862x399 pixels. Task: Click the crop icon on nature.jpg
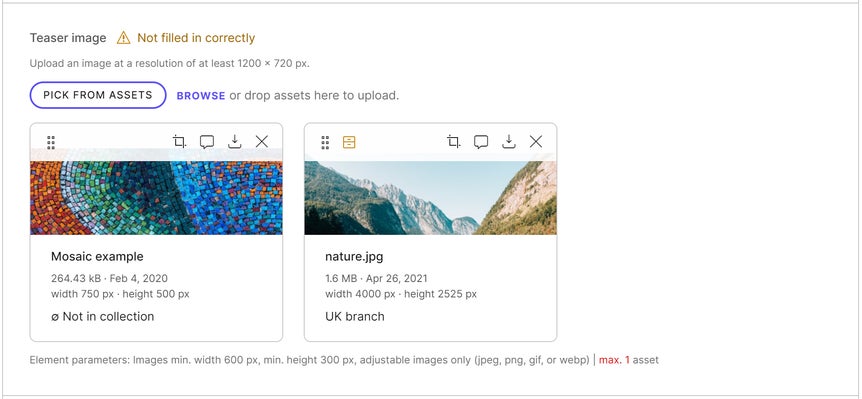click(x=454, y=142)
